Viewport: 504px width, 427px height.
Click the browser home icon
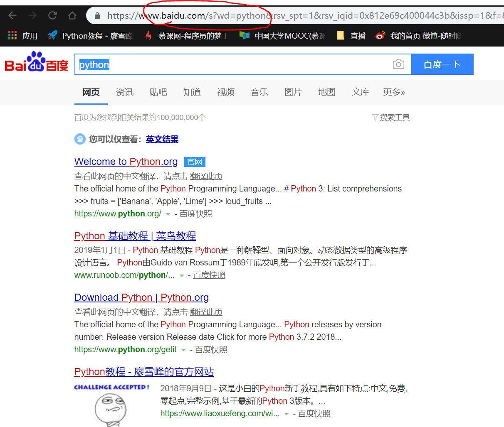pyautogui.click(x=72, y=15)
